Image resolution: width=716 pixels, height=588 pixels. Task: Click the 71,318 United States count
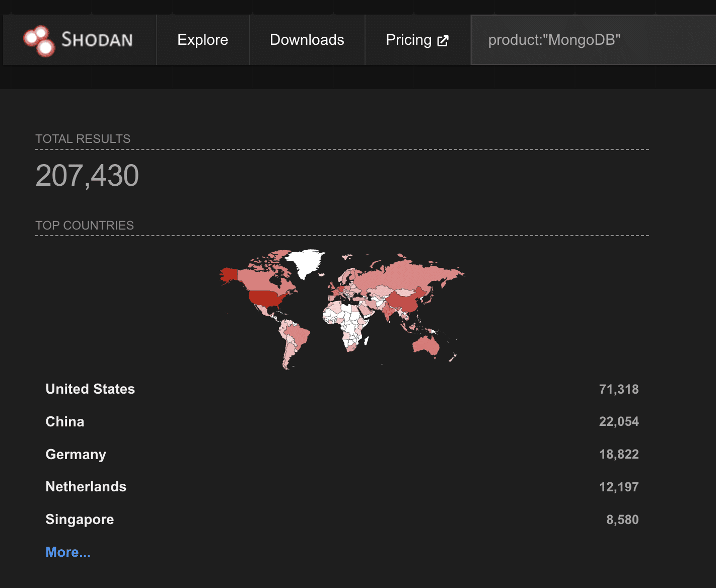coord(618,389)
